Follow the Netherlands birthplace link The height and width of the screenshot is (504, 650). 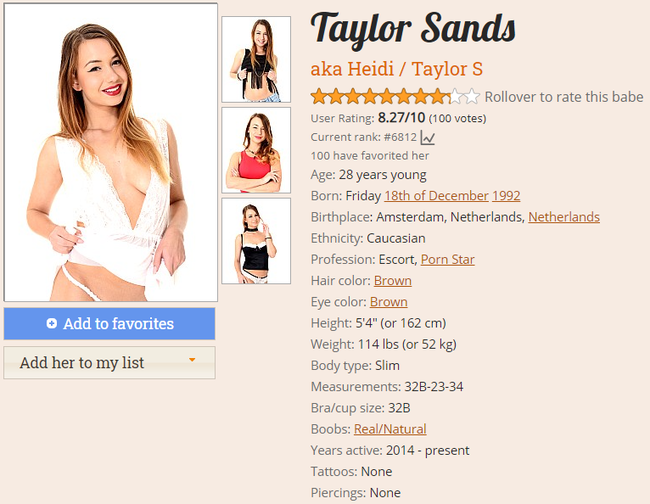[x=564, y=217]
